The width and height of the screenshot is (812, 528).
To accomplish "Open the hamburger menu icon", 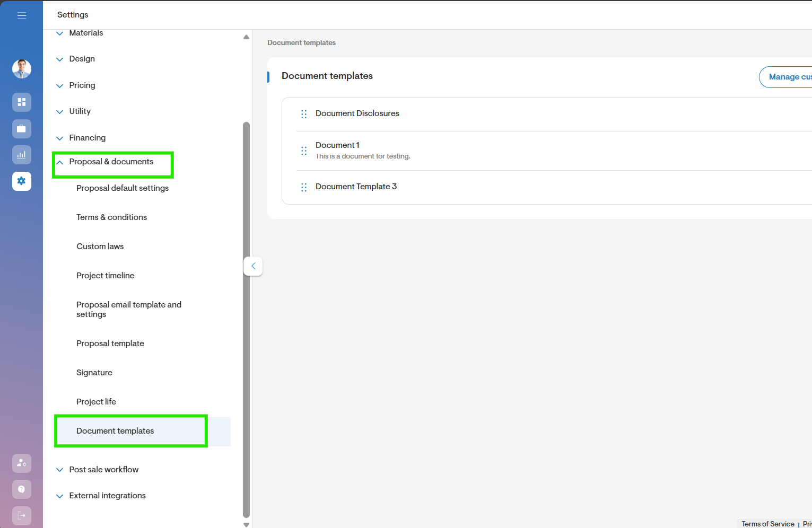I will 22,15.
